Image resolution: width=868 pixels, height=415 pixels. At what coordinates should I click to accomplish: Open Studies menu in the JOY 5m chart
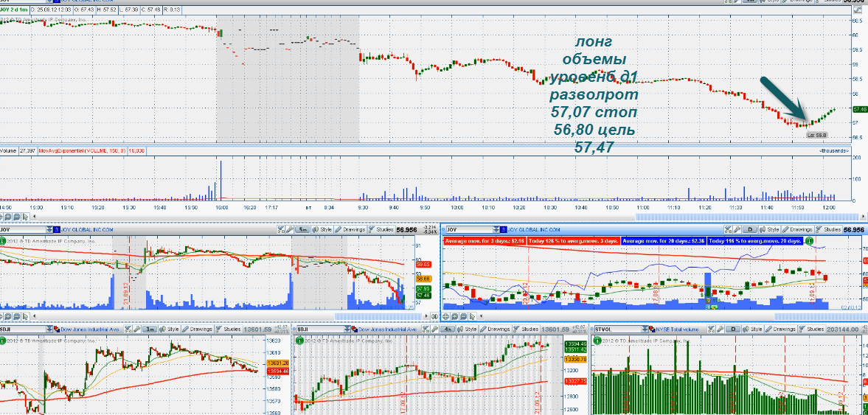[x=381, y=230]
